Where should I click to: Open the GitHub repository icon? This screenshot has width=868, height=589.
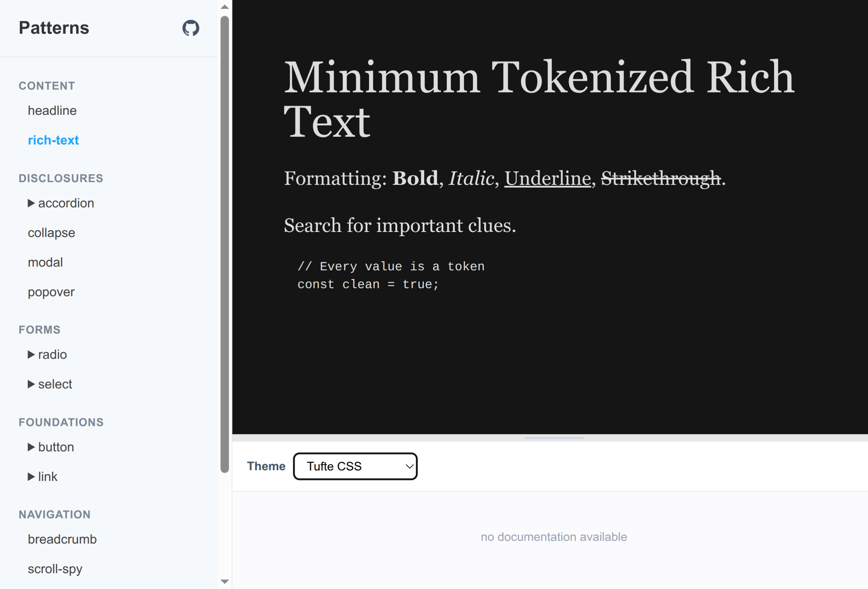[x=191, y=28]
